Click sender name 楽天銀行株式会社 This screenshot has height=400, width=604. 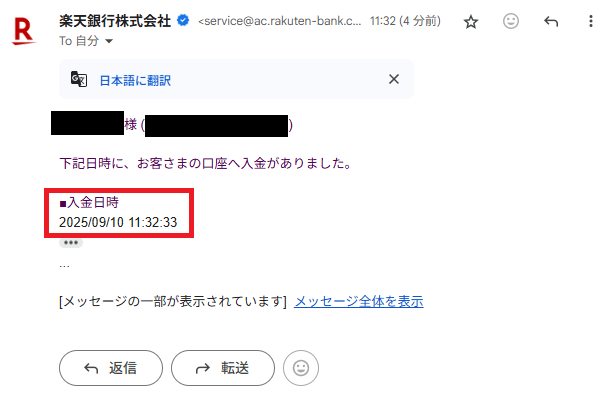115,21
